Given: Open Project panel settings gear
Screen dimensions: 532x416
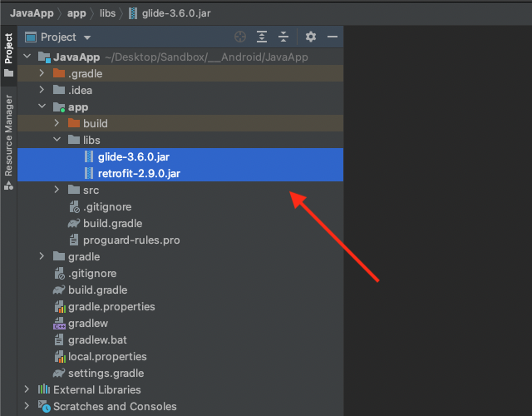Looking at the screenshot, I should 311,37.
